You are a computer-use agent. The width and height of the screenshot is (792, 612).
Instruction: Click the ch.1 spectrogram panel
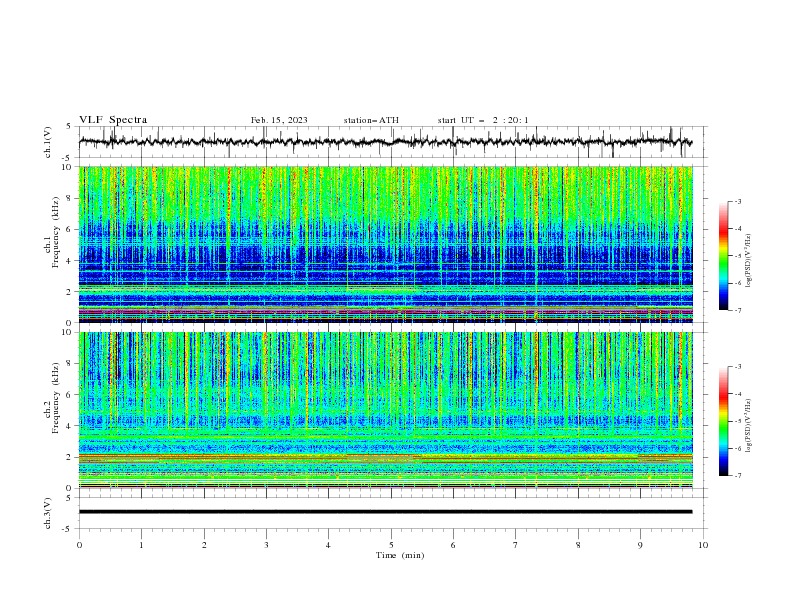pos(385,244)
